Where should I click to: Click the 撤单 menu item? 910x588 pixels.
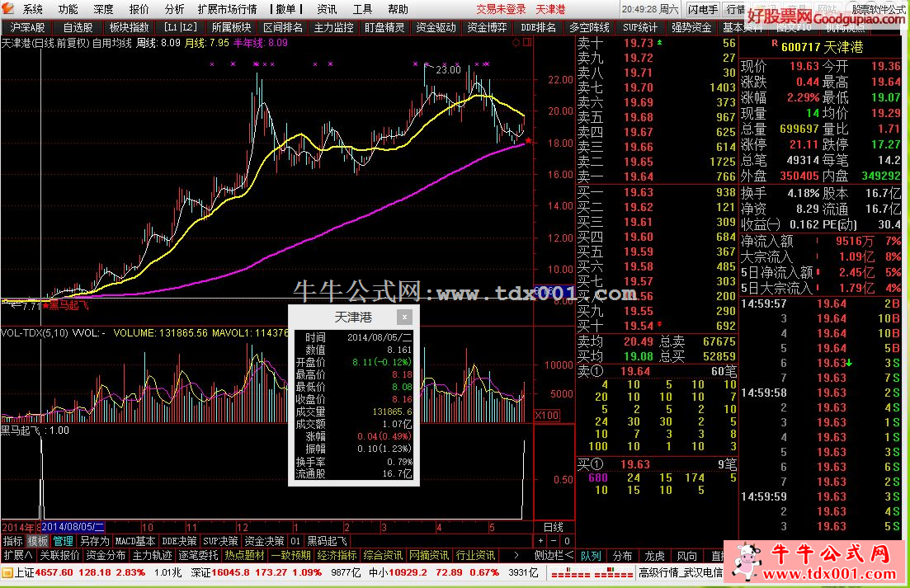point(286,9)
